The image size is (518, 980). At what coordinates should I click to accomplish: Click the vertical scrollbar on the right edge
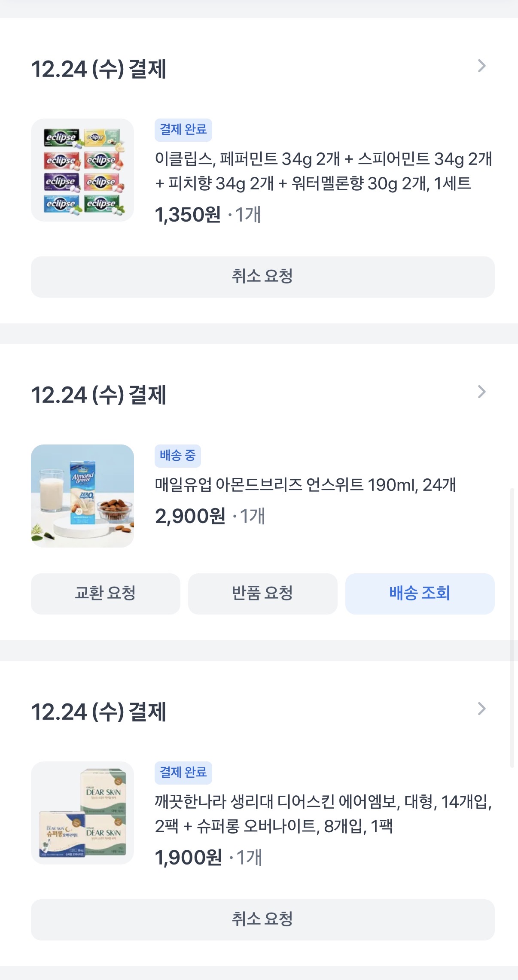point(512,627)
